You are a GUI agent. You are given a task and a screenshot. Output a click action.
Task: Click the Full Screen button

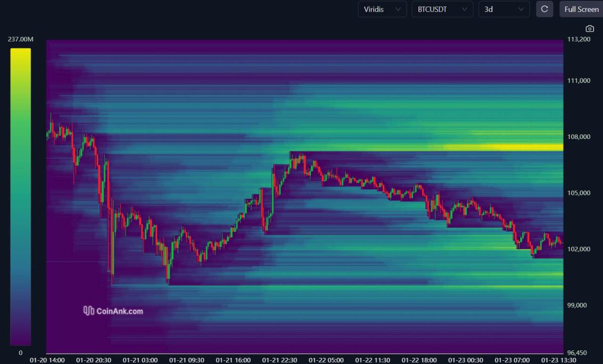[x=580, y=9]
